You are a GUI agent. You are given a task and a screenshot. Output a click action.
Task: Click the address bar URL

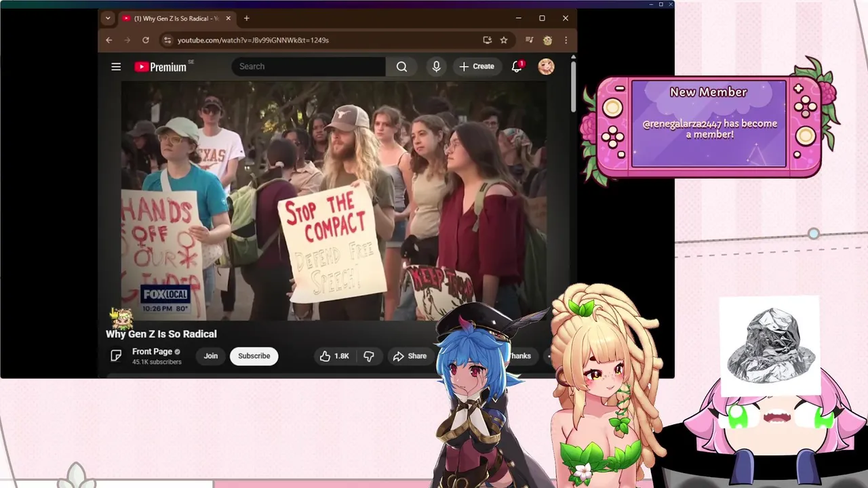click(253, 40)
